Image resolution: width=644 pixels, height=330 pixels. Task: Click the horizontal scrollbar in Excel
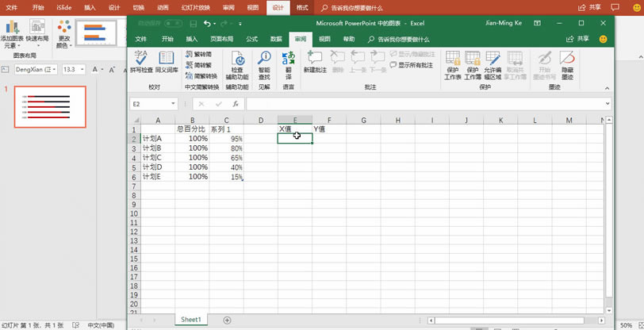click(x=509, y=320)
